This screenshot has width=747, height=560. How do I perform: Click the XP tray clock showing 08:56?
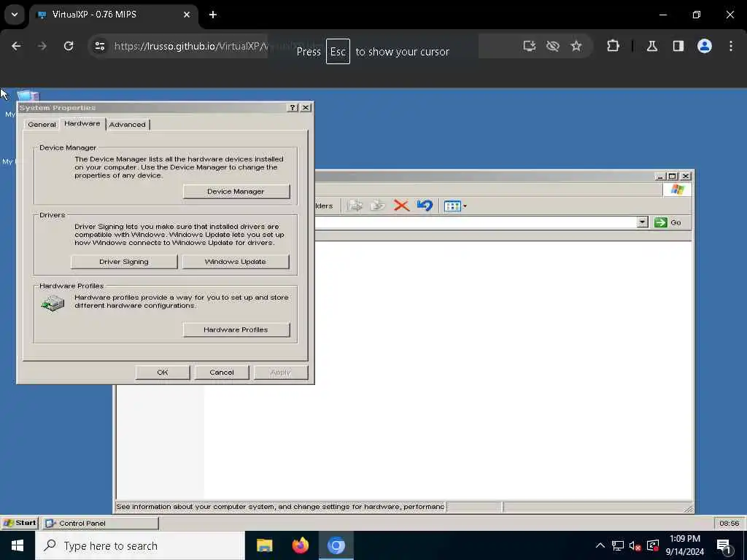coord(729,524)
